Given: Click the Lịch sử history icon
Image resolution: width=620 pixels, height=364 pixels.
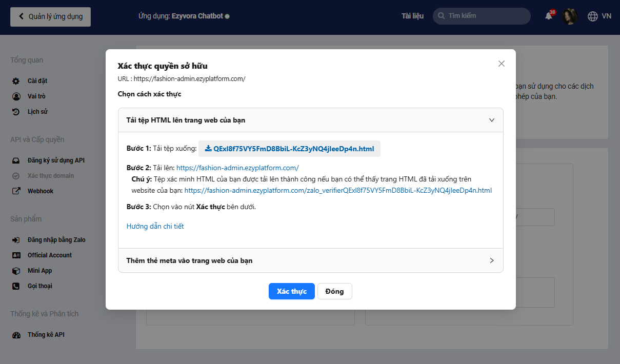Looking at the screenshot, I should tap(16, 112).
